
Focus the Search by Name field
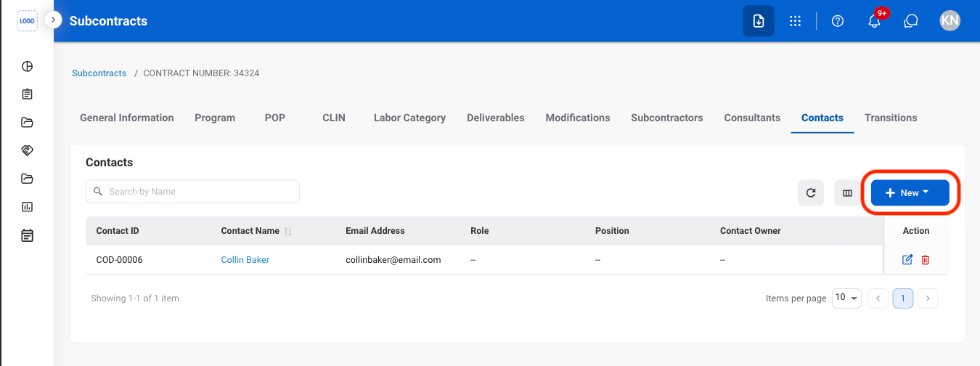coord(192,192)
